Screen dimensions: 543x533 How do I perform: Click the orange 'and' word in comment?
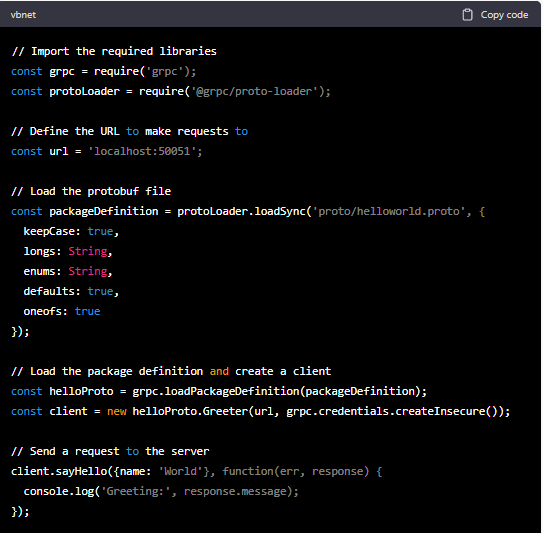(219, 371)
